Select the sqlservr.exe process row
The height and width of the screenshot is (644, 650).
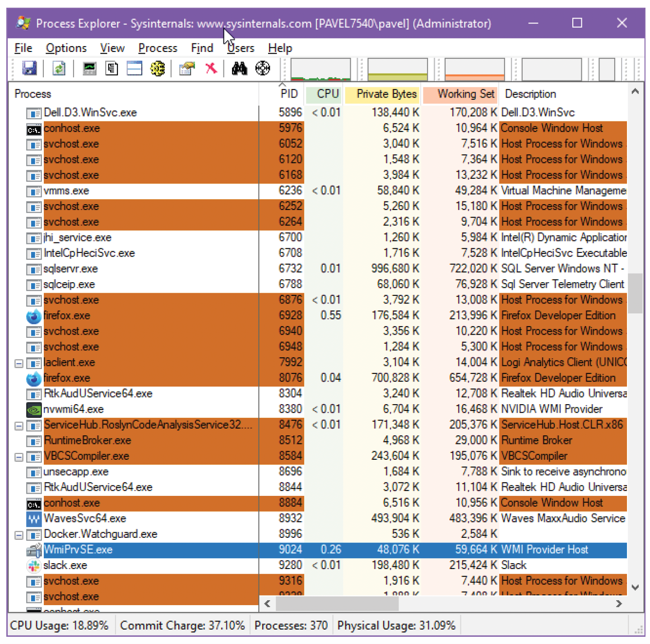(317, 269)
